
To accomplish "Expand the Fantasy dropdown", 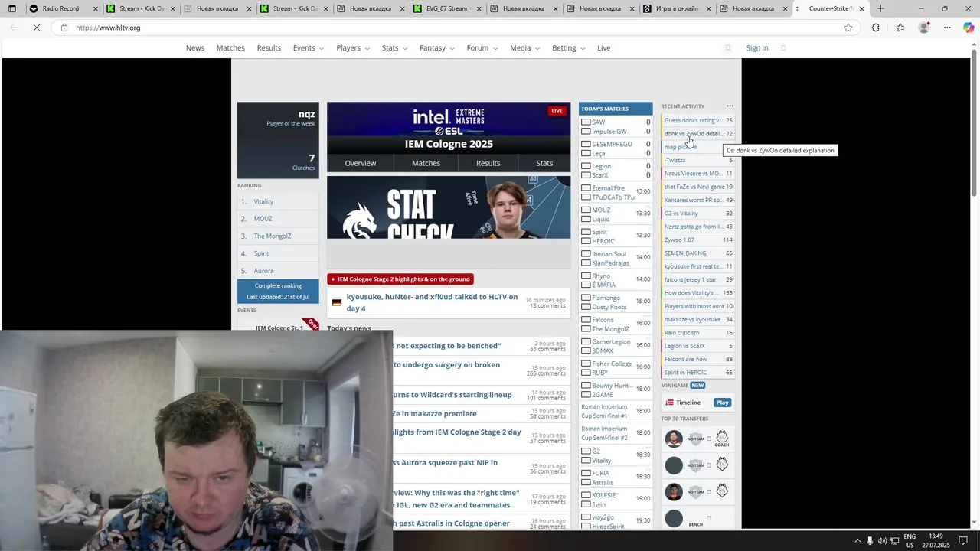I will (437, 47).
